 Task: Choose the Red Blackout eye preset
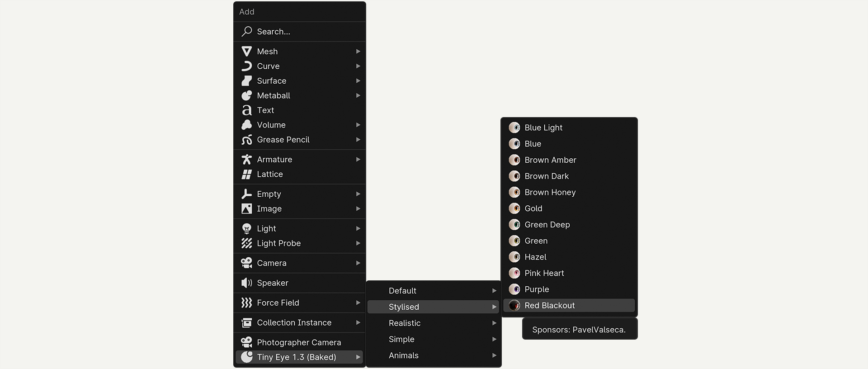[549, 306]
